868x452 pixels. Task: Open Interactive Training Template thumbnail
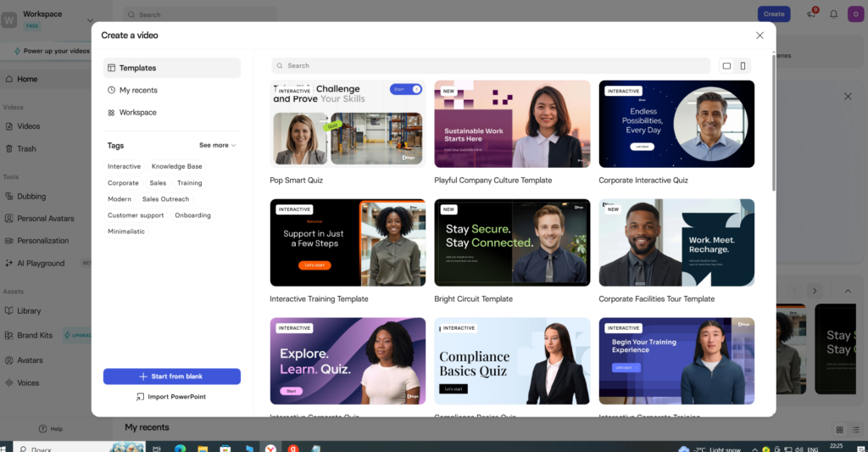[348, 243]
